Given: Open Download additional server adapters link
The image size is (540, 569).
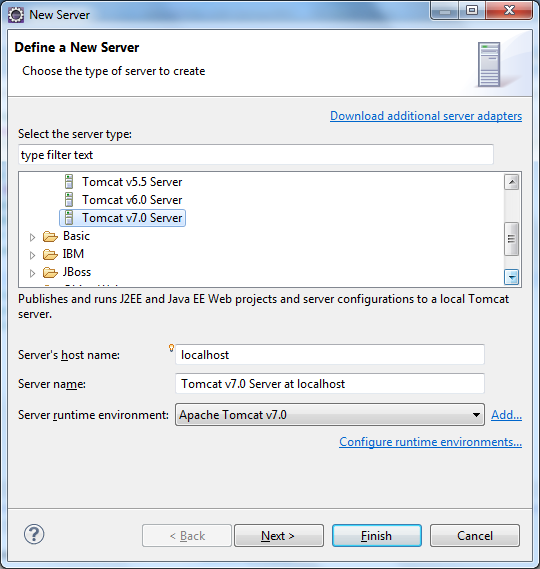Looking at the screenshot, I should pyautogui.click(x=426, y=116).
